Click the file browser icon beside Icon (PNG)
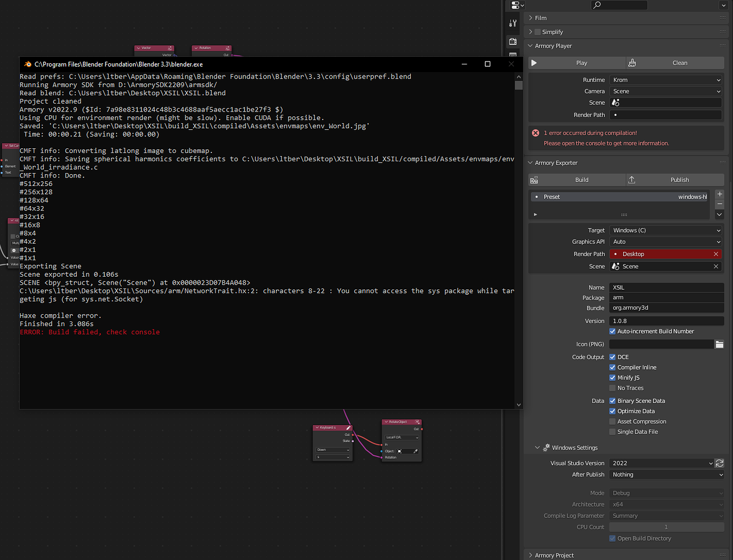733x560 pixels. (720, 344)
